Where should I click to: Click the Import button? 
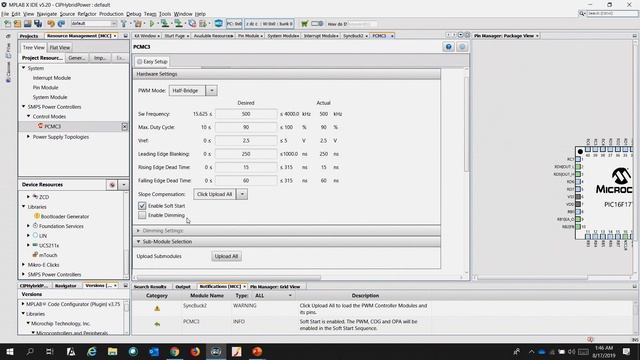(100, 58)
